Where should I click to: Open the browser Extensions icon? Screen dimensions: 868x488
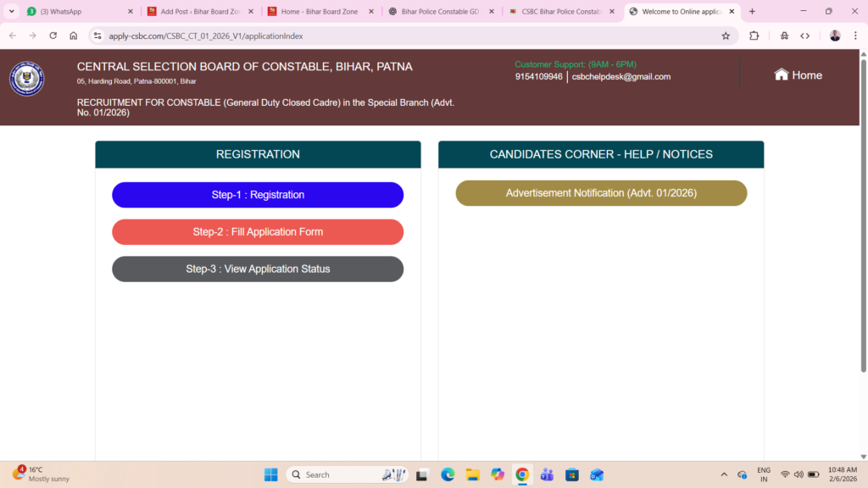(x=753, y=36)
